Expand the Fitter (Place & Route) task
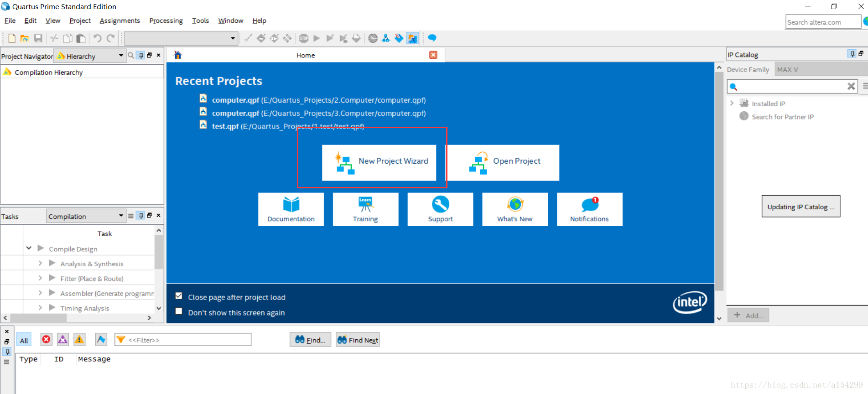This screenshot has width=868, height=394. [40, 278]
